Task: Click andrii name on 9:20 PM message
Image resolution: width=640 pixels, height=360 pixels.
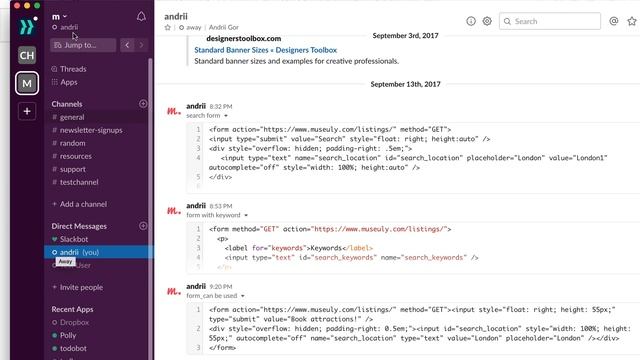Action: 196,287
